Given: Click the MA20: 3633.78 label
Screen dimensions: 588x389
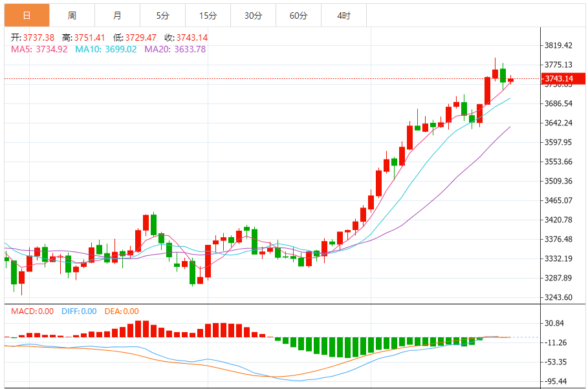Looking at the screenshot, I should click(175, 49).
